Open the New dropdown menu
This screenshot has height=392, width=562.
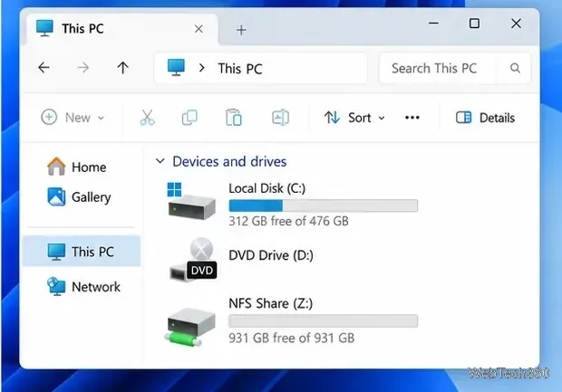(73, 118)
